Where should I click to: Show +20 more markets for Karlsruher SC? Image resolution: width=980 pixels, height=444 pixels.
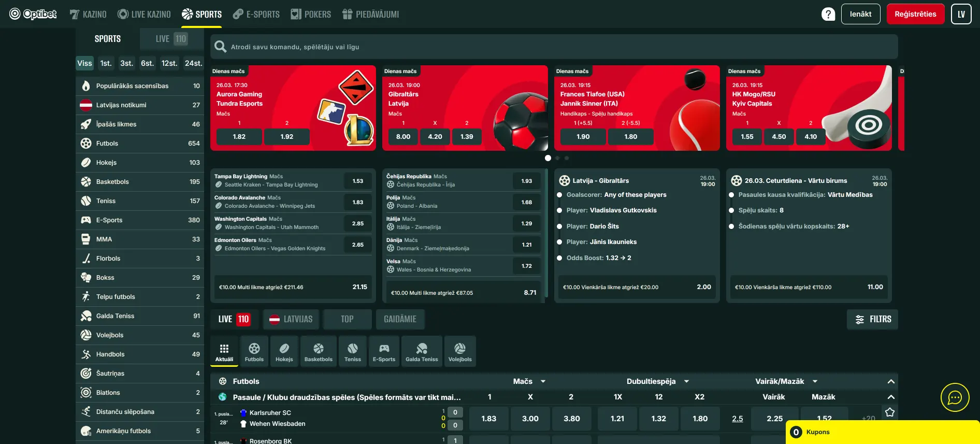click(869, 419)
